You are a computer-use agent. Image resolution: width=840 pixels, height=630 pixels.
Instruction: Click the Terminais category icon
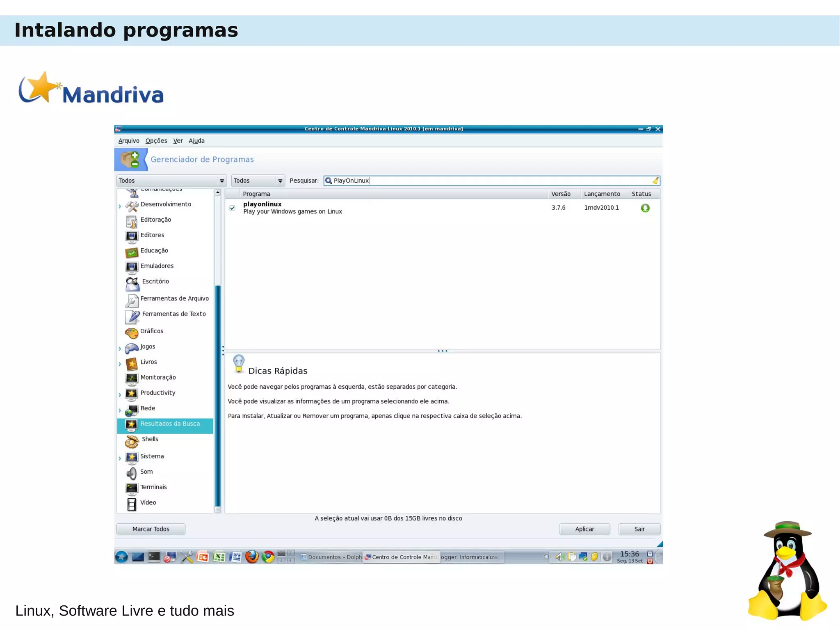click(x=132, y=488)
